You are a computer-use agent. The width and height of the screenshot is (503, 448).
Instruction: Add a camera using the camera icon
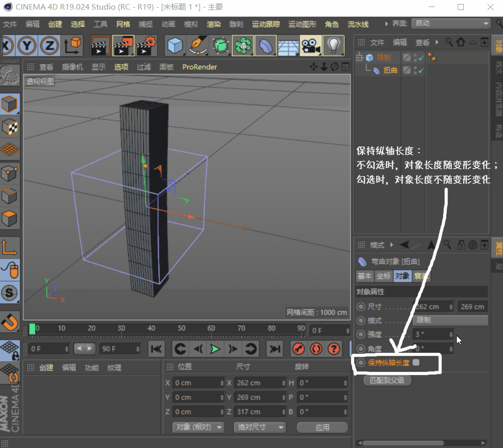point(311,46)
